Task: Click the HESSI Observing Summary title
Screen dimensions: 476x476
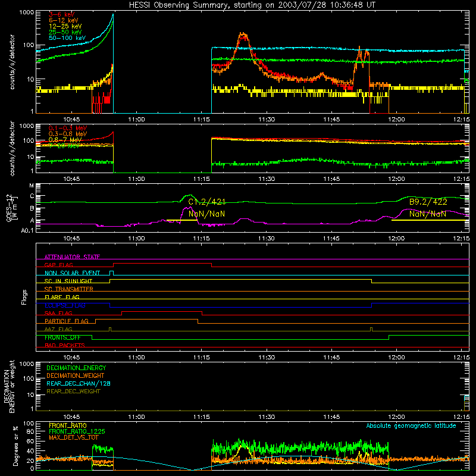Action: 252,5
